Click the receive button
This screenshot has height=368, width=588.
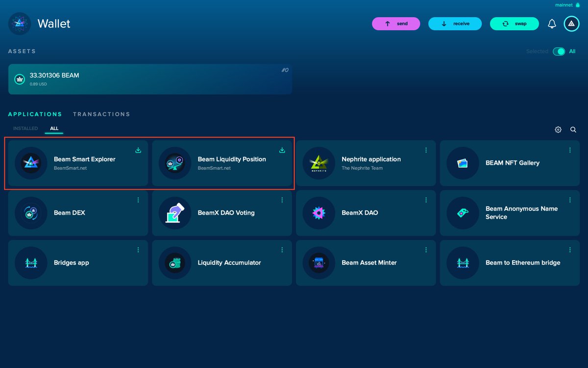pos(455,24)
